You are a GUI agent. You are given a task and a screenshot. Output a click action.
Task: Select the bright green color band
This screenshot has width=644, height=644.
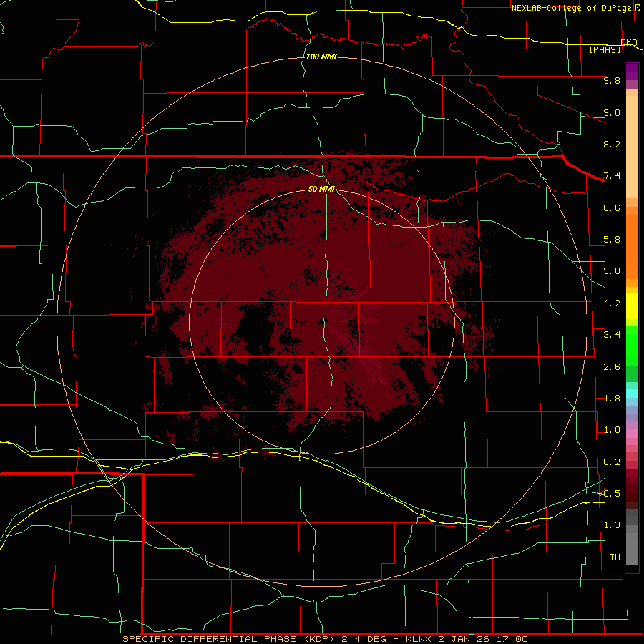point(632,345)
